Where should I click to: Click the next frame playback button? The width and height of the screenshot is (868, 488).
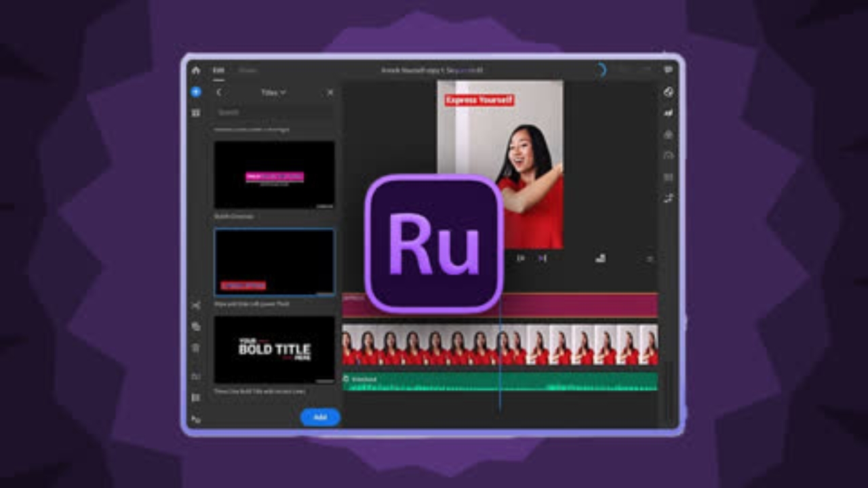[542, 258]
